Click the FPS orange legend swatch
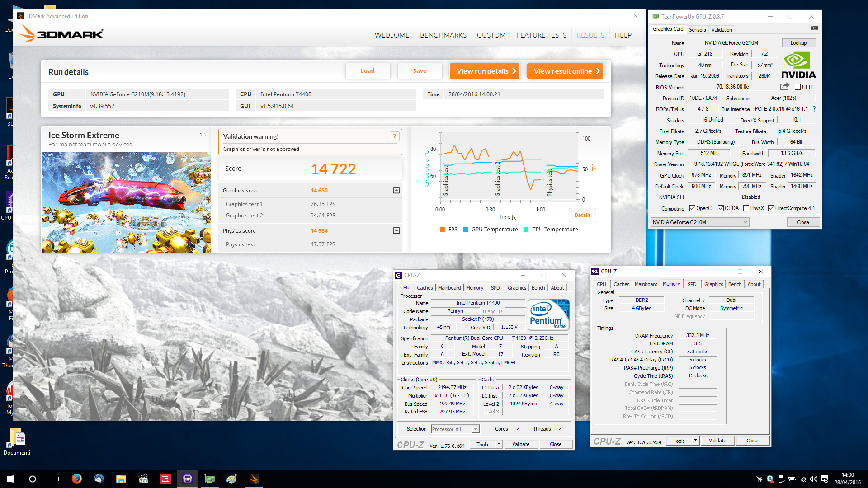 point(443,230)
